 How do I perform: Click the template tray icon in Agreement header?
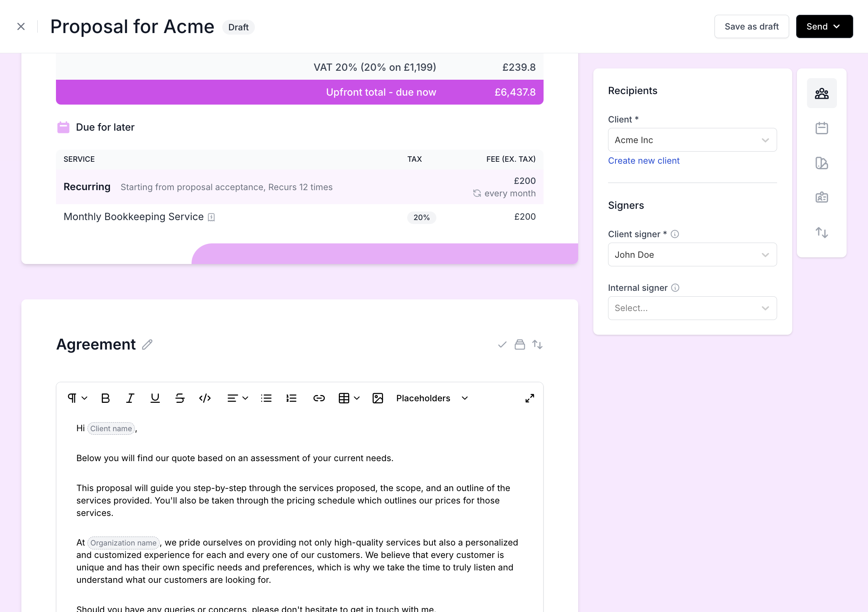point(519,344)
